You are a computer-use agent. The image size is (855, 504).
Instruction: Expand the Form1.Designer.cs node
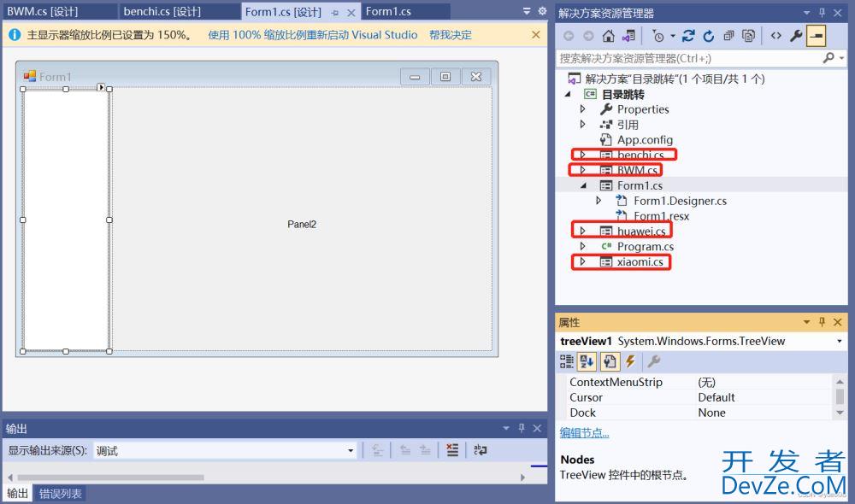pos(598,201)
